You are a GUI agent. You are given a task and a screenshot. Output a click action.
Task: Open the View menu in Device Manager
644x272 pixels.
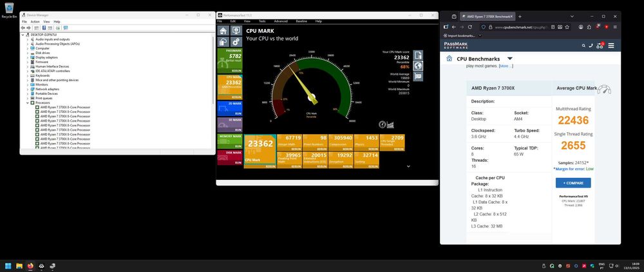click(x=46, y=21)
